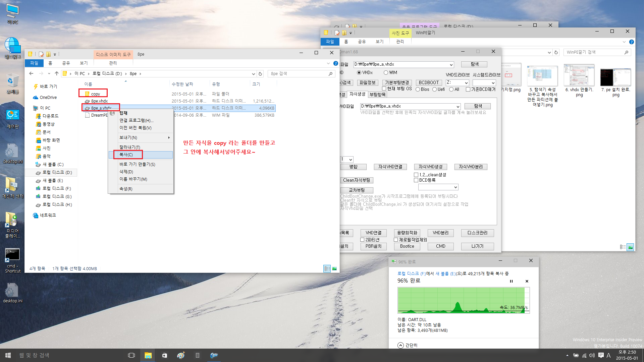Open the 이 PC desktop icon
This screenshot has height=362, width=644.
pyautogui.click(x=13, y=14)
